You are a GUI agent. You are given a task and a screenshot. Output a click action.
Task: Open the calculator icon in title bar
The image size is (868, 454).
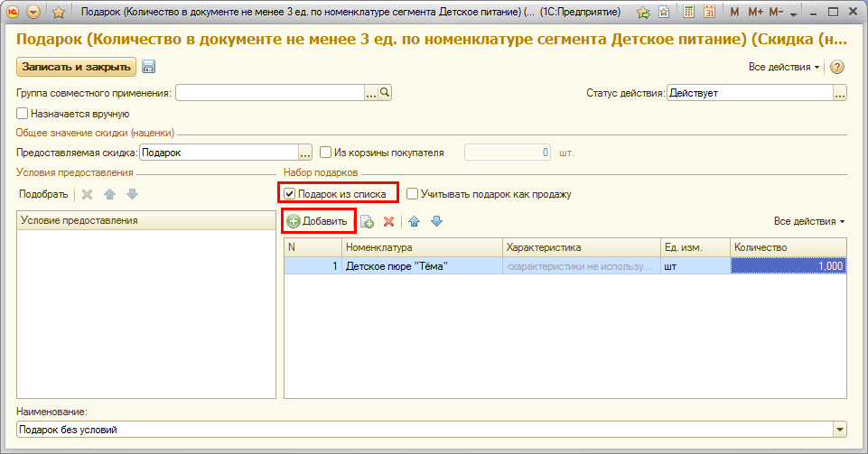point(689,13)
